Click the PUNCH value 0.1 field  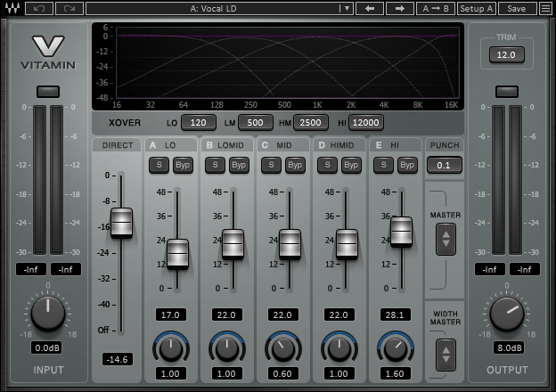tap(445, 165)
